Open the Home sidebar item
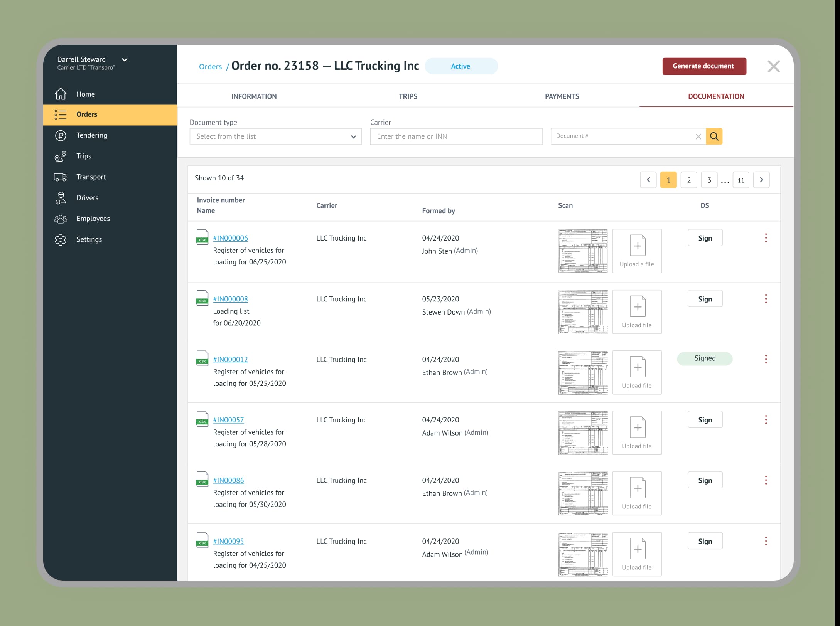This screenshot has width=840, height=626. pos(110,94)
